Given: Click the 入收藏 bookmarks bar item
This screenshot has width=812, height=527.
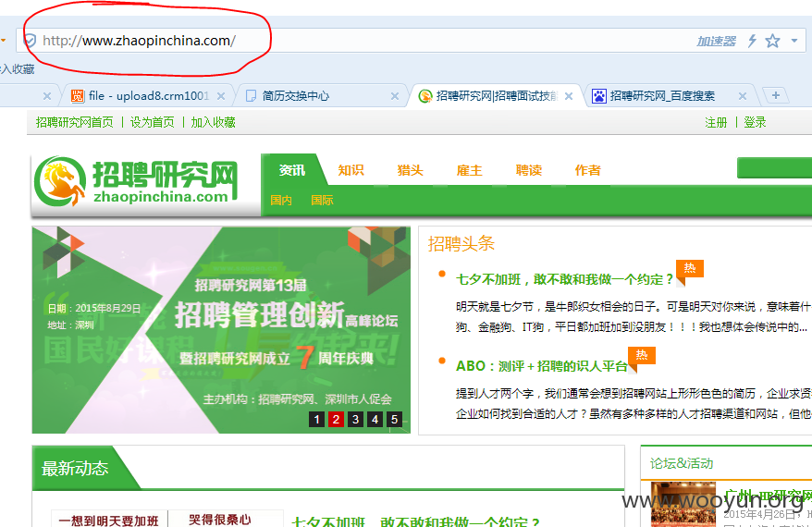Looking at the screenshot, I should tap(18, 69).
